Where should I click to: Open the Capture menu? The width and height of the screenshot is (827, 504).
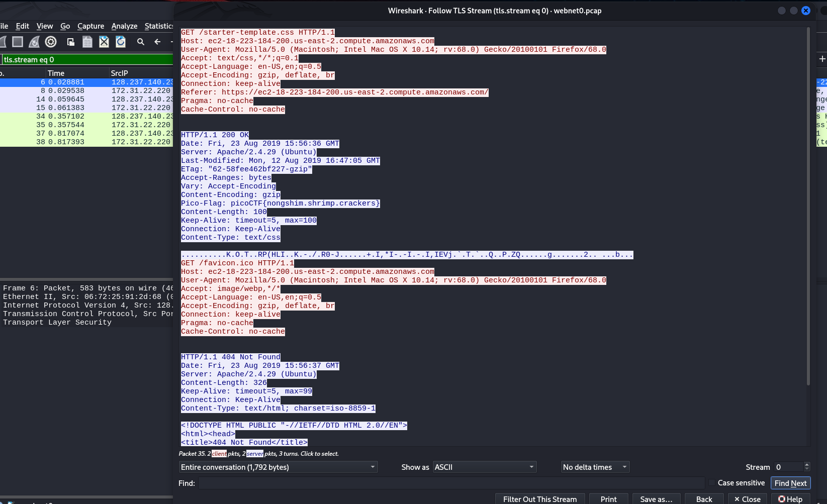[90, 26]
